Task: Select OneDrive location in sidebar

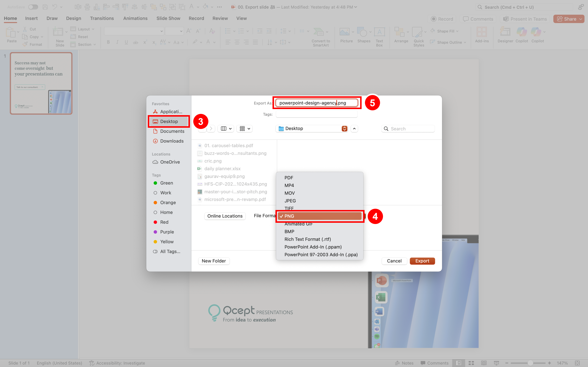Action: pyautogui.click(x=170, y=162)
